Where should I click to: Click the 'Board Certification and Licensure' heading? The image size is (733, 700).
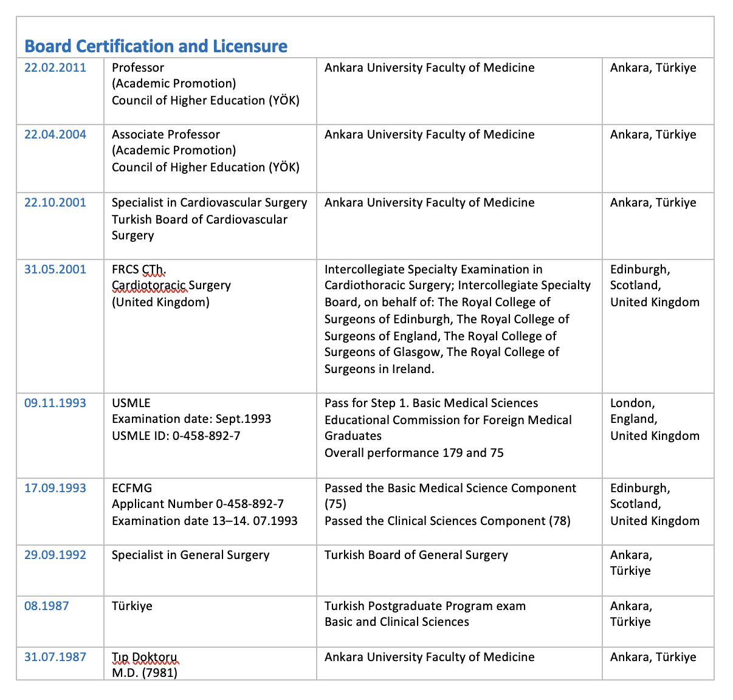[x=156, y=46]
